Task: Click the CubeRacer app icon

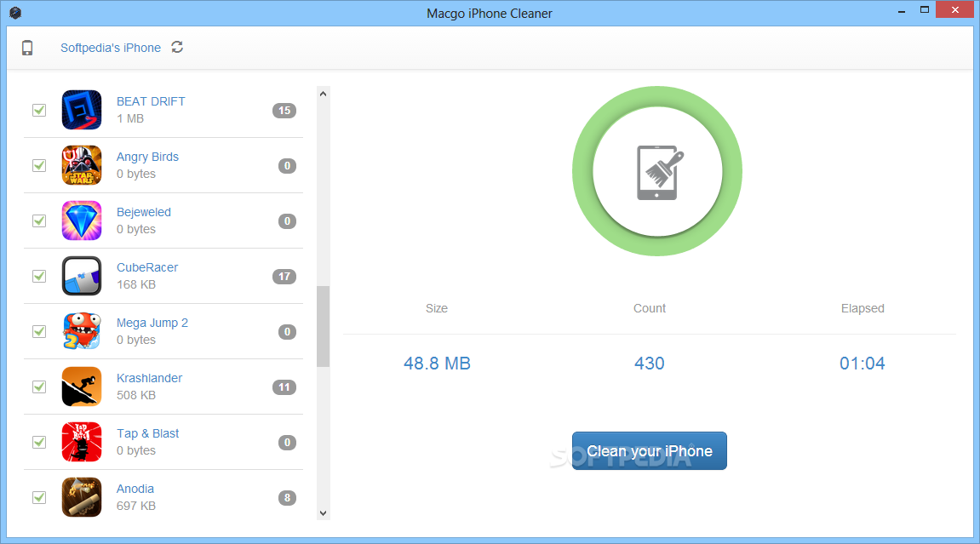Action: [x=81, y=276]
